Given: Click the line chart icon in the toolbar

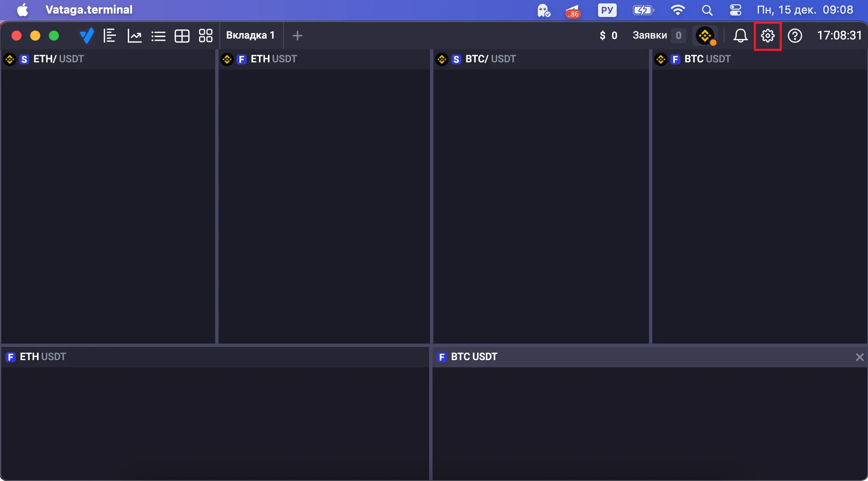Looking at the screenshot, I should [135, 36].
